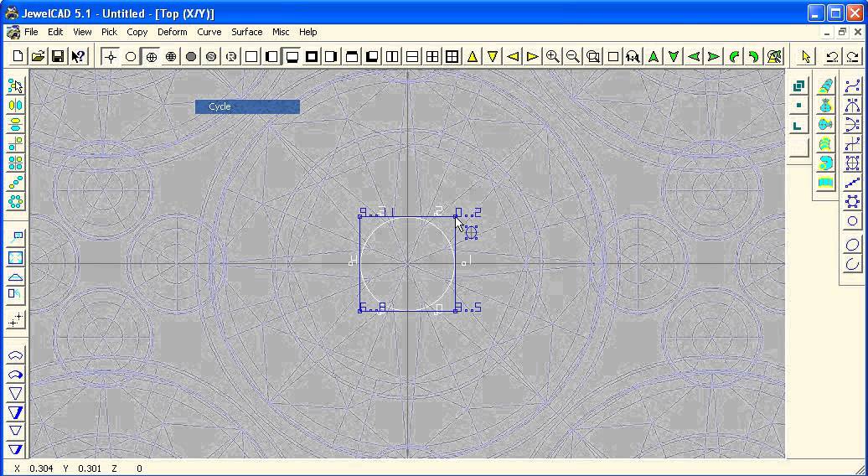Activate the zoom window tool
Image resolution: width=868 pixels, height=476 pixels.
coord(593,56)
